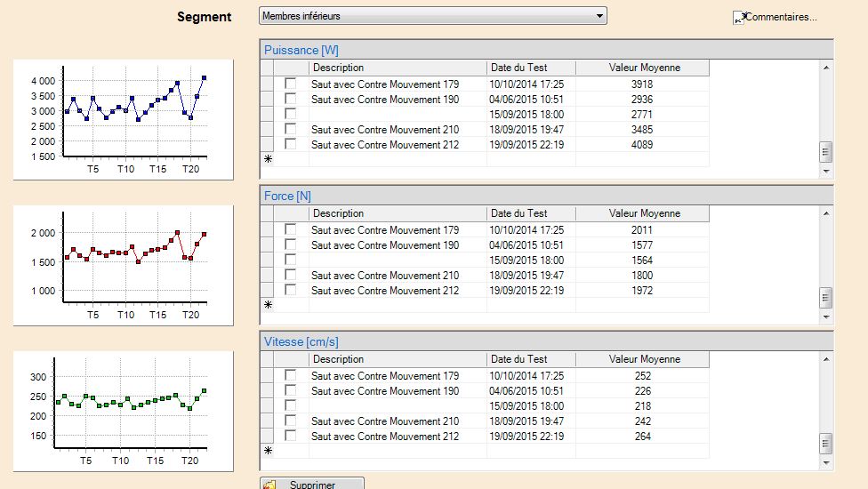Check Puissance row dated 15/09/2015 18:00
The height and width of the screenshot is (489, 868).
click(290, 114)
